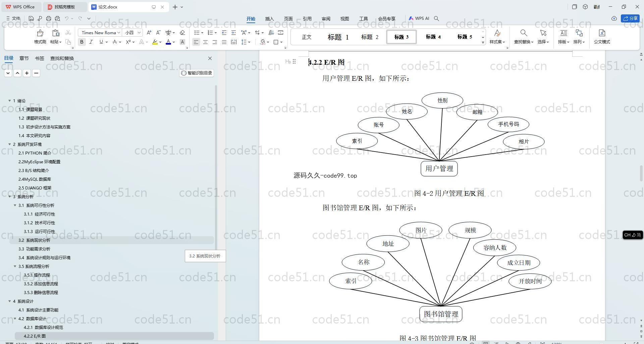
Task: Apply the yellow text highlight color
Action: pyautogui.click(x=155, y=42)
